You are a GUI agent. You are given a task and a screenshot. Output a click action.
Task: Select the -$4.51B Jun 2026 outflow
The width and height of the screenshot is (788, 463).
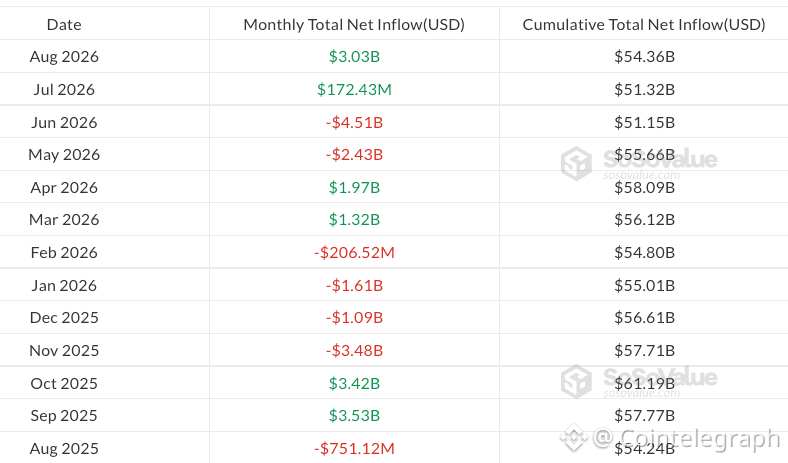[354, 122]
